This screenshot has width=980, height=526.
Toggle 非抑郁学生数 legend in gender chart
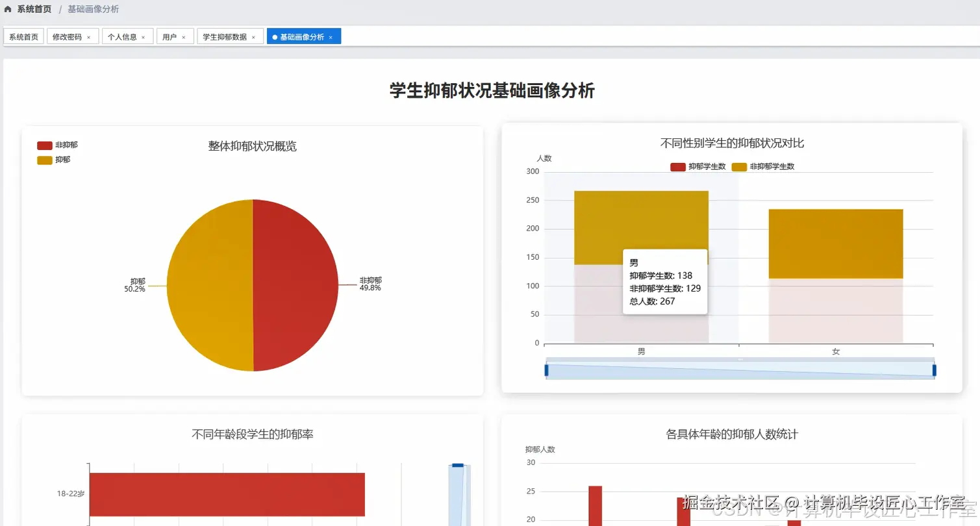(763, 167)
